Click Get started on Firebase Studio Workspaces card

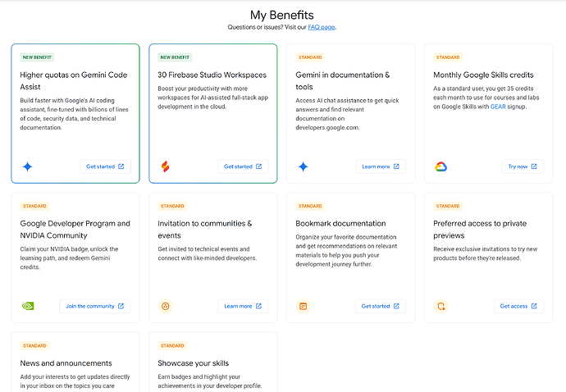point(243,166)
